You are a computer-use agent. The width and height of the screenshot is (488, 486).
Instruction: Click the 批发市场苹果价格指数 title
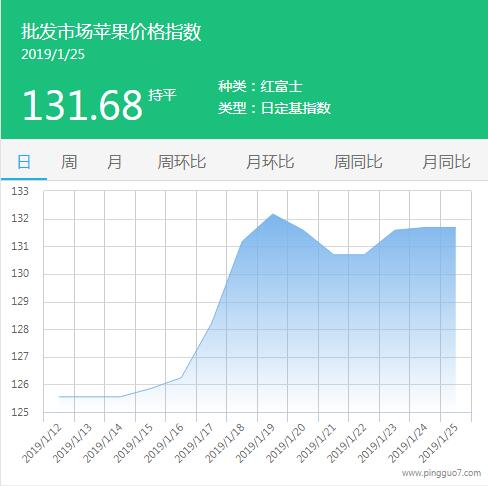tap(111, 32)
